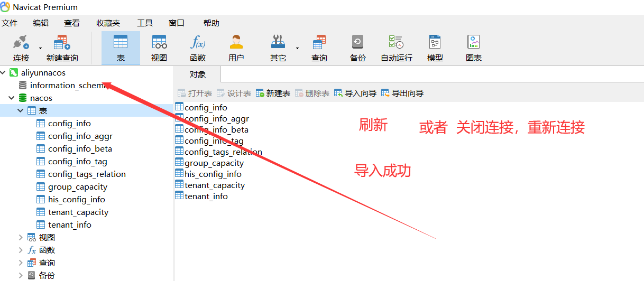The height and width of the screenshot is (281, 644).
Task: Click tenant_capacity table icon in object list
Action: 179,185
